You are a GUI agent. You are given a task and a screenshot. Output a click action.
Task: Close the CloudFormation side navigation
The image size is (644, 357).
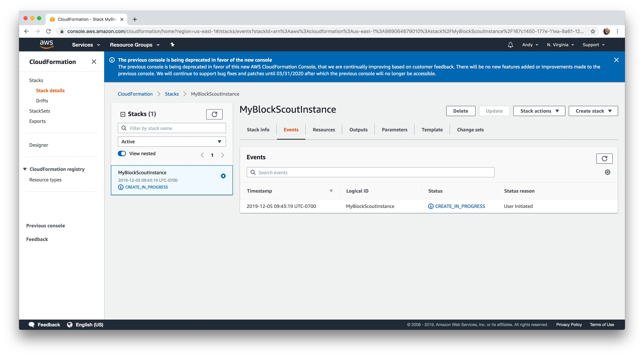94,62
